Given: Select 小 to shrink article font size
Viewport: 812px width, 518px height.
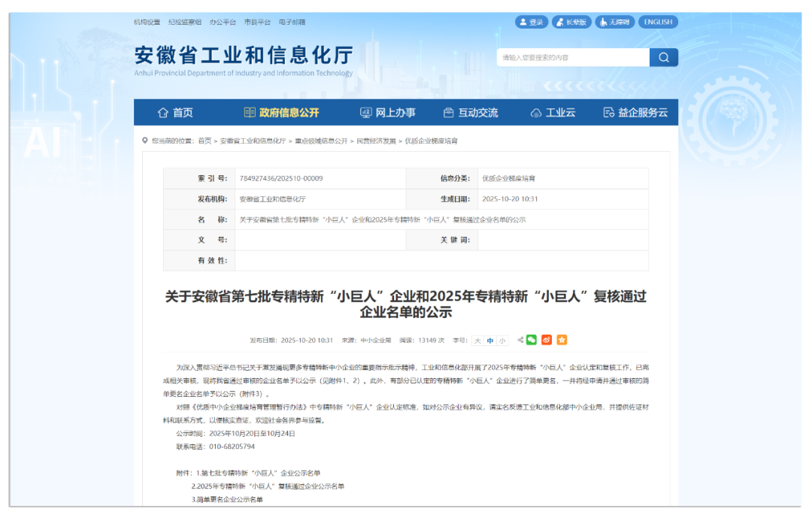Looking at the screenshot, I should click(x=502, y=340).
